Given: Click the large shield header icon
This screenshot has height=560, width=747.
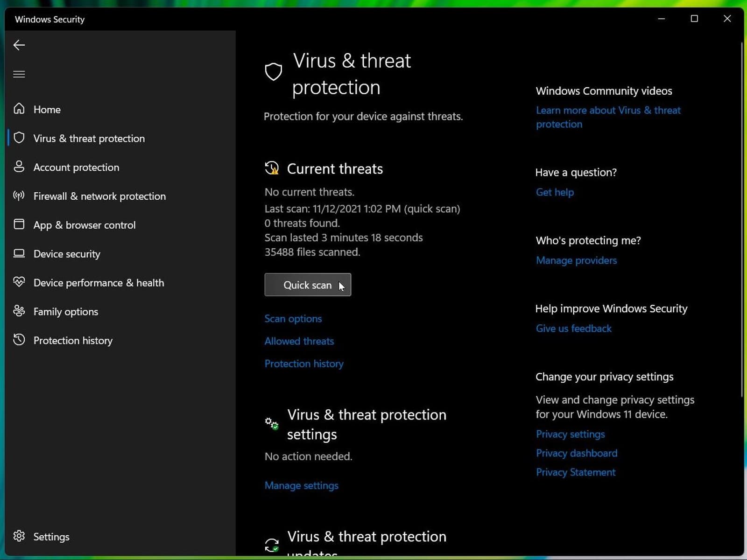Looking at the screenshot, I should pyautogui.click(x=274, y=72).
